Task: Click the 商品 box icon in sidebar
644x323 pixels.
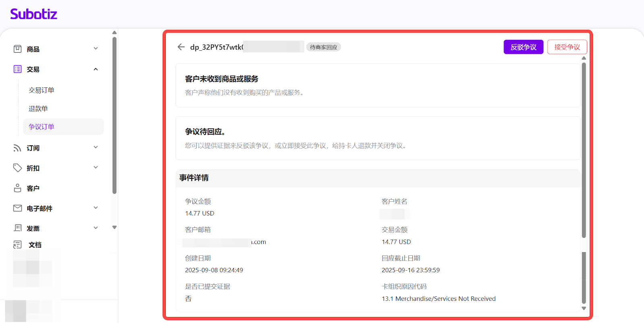Action: (18, 49)
